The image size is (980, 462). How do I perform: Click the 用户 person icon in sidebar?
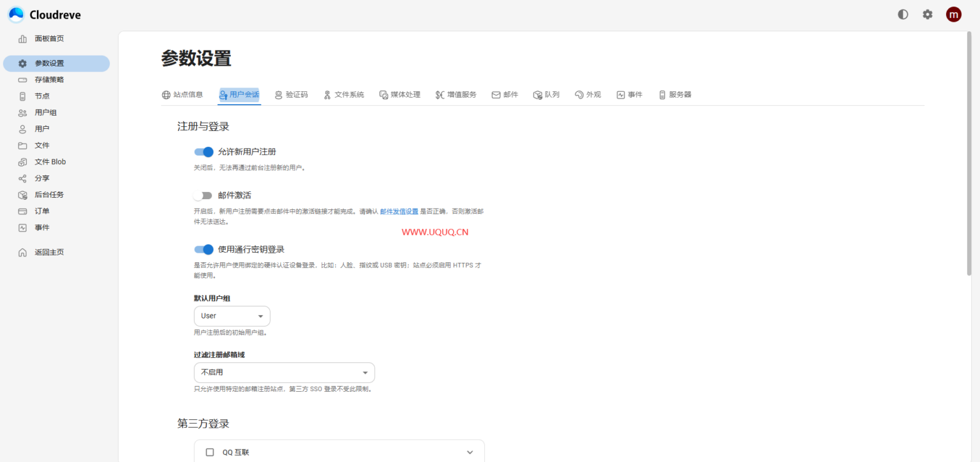[23, 129]
